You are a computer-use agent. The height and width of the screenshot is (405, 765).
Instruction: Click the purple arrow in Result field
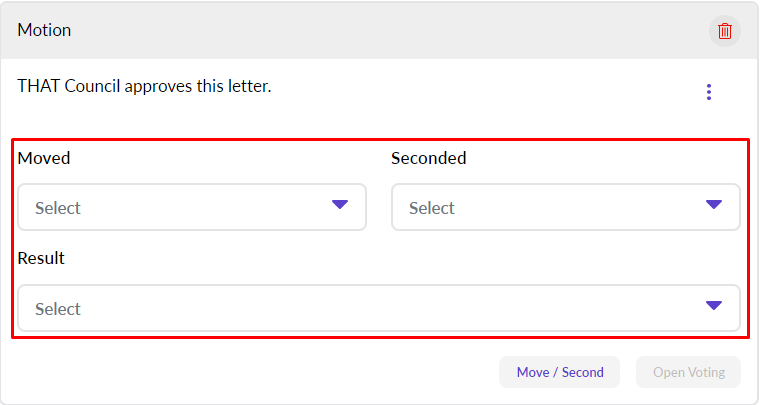pyautogui.click(x=713, y=306)
